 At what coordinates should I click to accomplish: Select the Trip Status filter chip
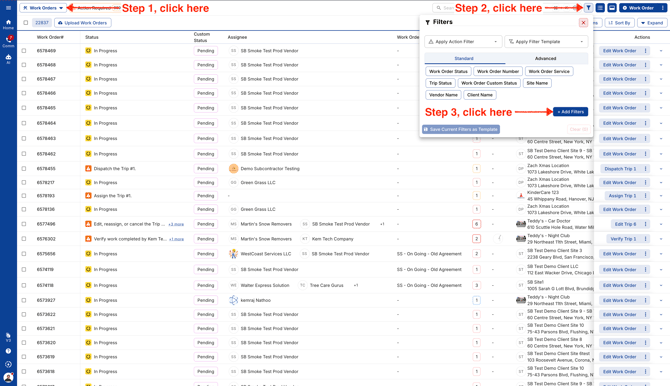pyautogui.click(x=440, y=83)
